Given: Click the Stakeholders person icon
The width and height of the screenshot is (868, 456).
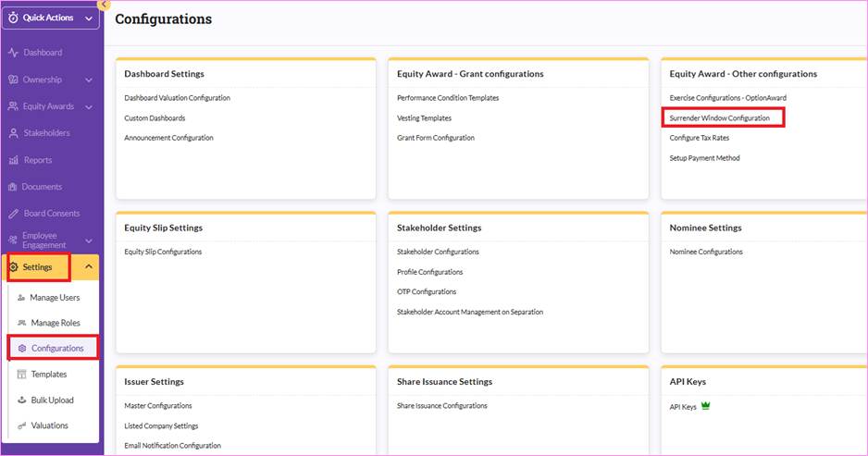Looking at the screenshot, I should (13, 133).
